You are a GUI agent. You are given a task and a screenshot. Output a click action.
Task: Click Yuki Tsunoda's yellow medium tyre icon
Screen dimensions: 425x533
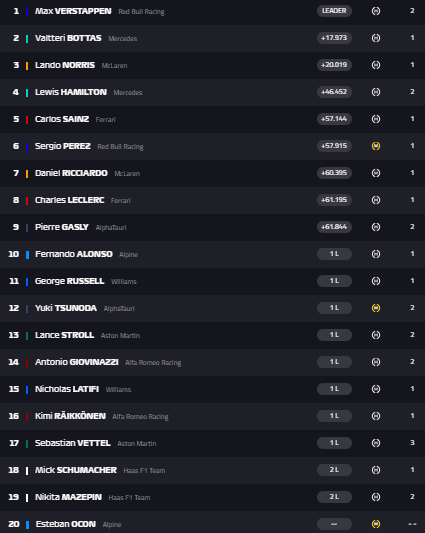tap(376, 308)
